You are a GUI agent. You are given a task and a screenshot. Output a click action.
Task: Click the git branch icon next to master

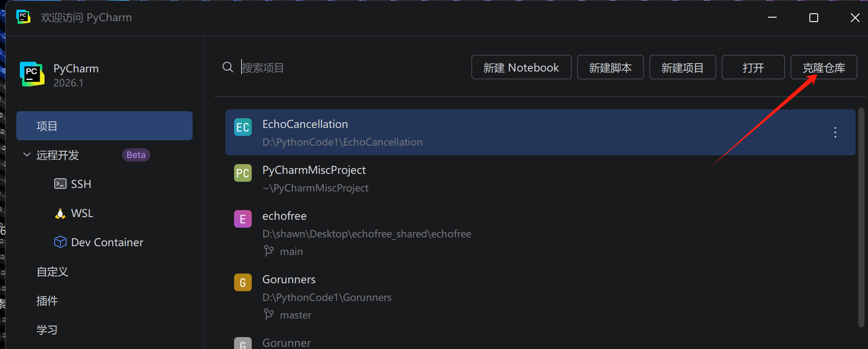point(268,315)
